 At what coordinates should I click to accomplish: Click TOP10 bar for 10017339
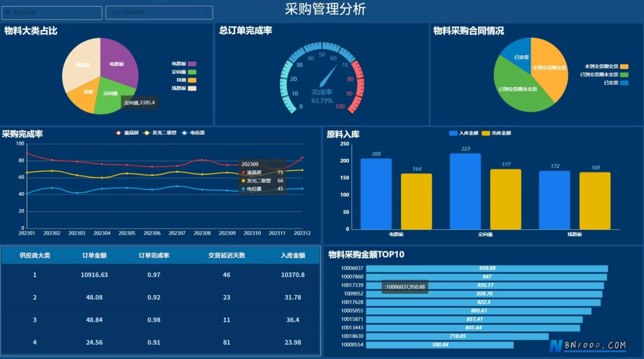point(485,285)
